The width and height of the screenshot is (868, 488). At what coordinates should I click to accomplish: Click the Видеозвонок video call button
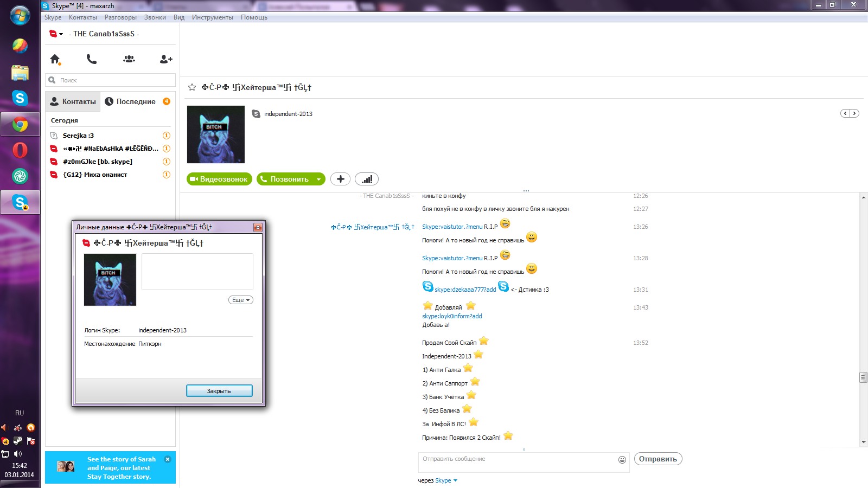click(x=219, y=179)
